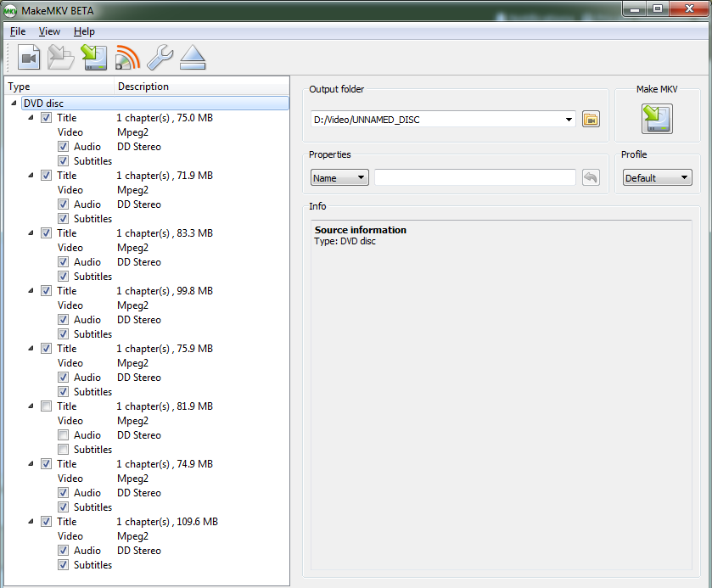
Task: Click the large Make MKV button
Action: [657, 119]
